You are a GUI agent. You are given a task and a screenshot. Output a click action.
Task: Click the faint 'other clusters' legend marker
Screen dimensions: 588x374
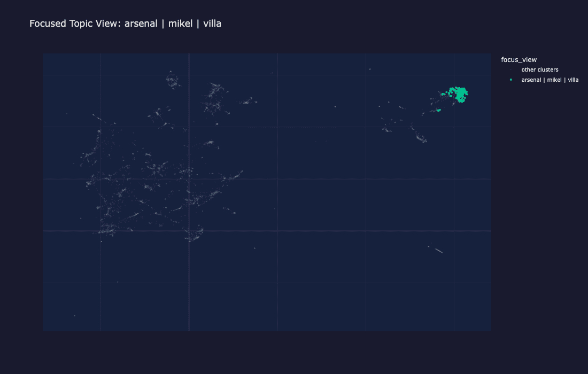(511, 69)
